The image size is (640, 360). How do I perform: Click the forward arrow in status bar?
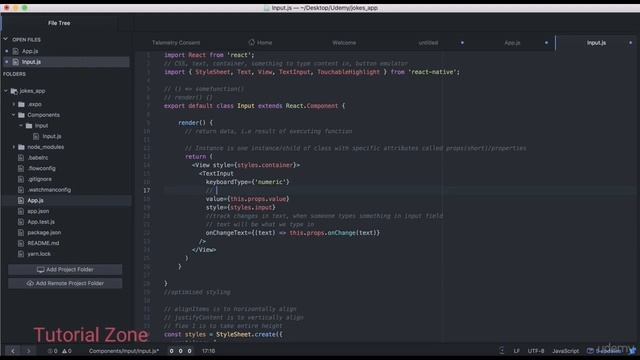pyautogui.click(x=29, y=351)
